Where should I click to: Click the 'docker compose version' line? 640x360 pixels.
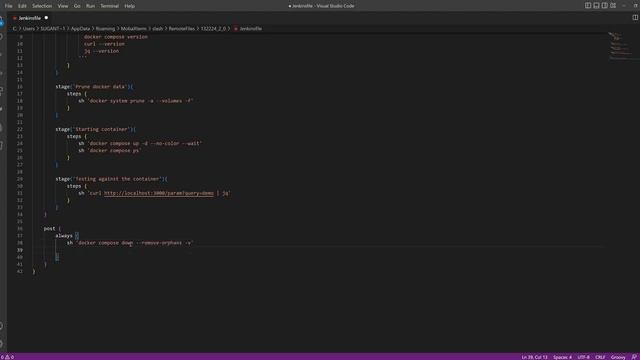tap(116, 37)
